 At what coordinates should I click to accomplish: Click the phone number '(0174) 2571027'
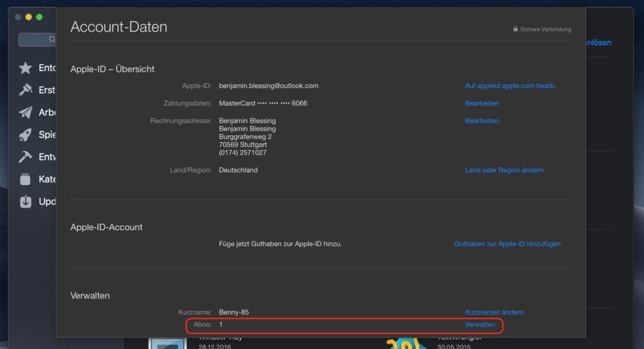click(x=243, y=153)
